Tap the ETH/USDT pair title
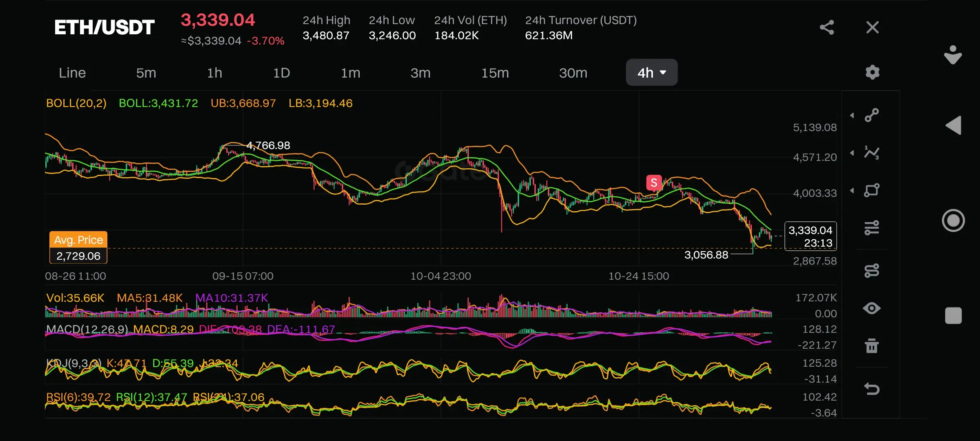The image size is (980, 441). (x=104, y=27)
